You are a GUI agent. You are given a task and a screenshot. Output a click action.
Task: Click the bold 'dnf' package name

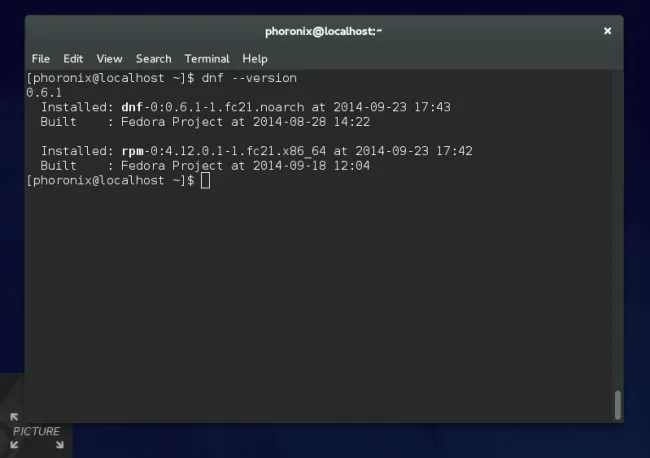(129, 107)
